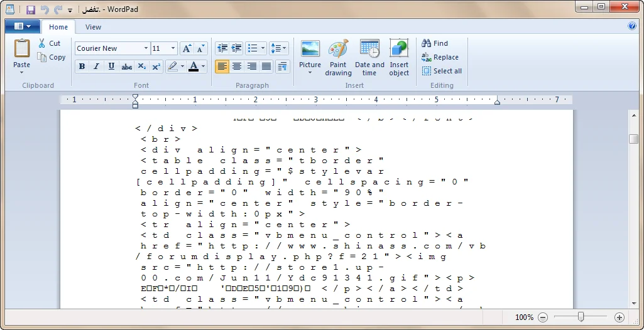This screenshot has width=644, height=330.
Task: Click the Cut scissors icon
Action: pyautogui.click(x=42, y=43)
